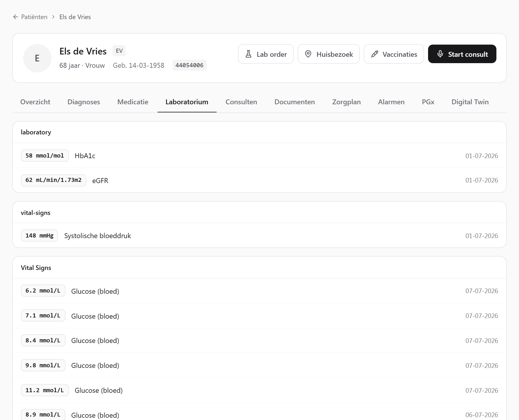Open the Diagnoses tab
Screen dimensions: 519x420
pos(84,102)
